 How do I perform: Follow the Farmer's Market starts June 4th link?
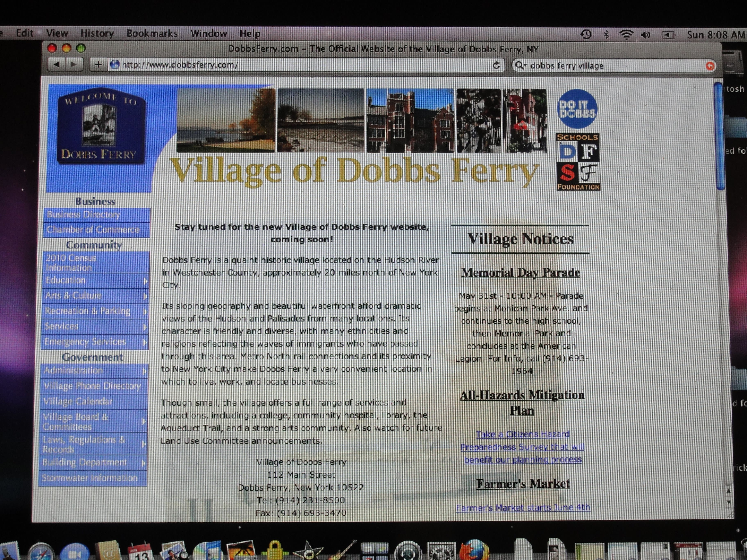pyautogui.click(x=523, y=507)
